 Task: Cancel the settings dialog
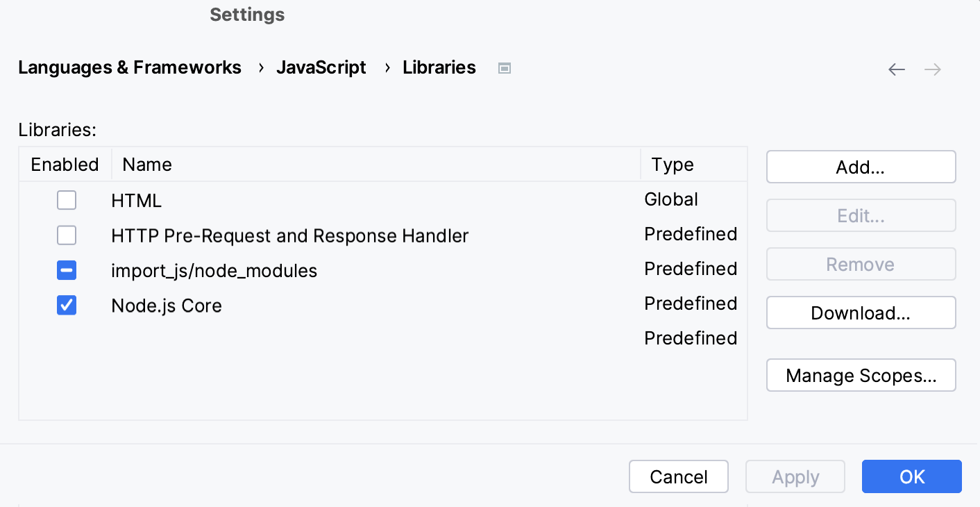(x=678, y=476)
